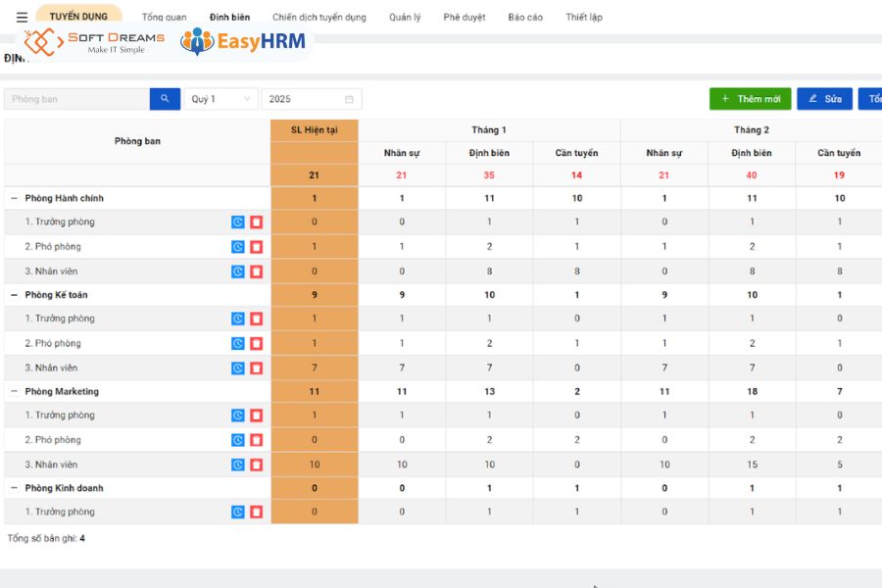Image resolution: width=882 pixels, height=588 pixels.
Task: Delete Phó phòng row of Phòng Kế toán
Action: coord(257,344)
